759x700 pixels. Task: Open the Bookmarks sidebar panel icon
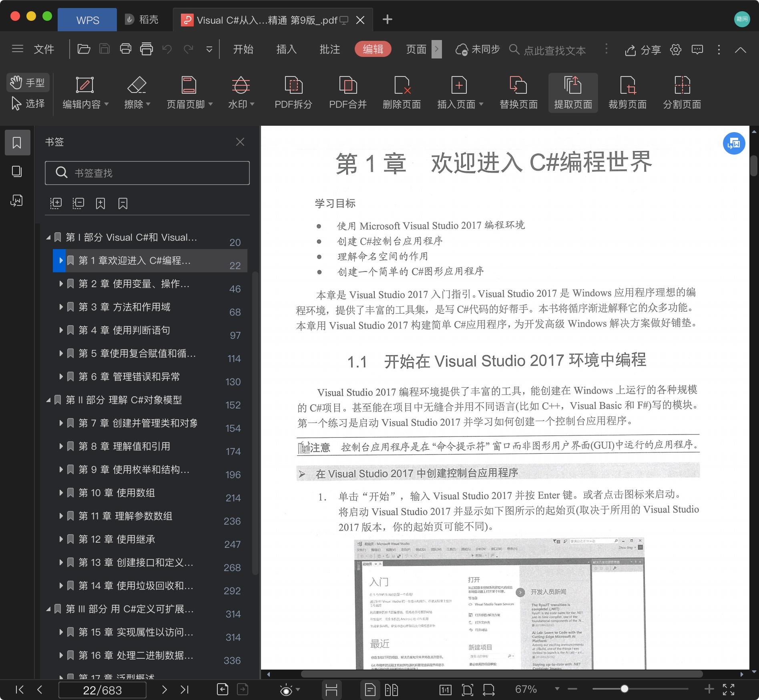tap(17, 142)
